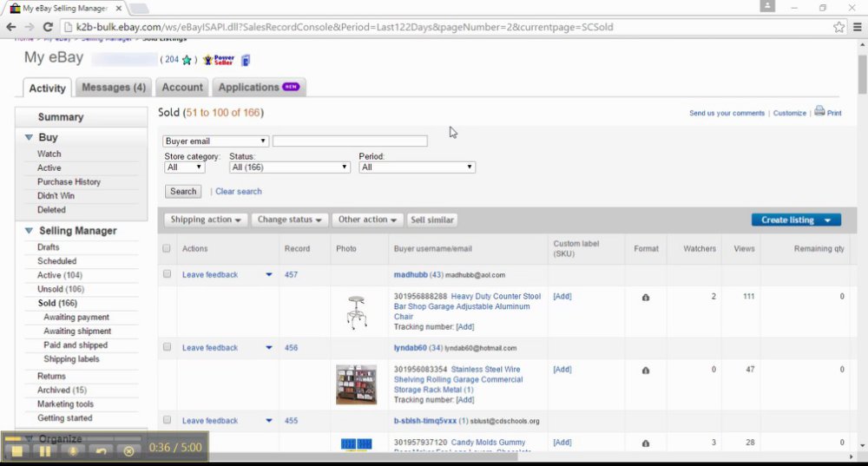Click the format icon for Heavy Duty Counter Stool
The height and width of the screenshot is (466, 868).
click(646, 297)
